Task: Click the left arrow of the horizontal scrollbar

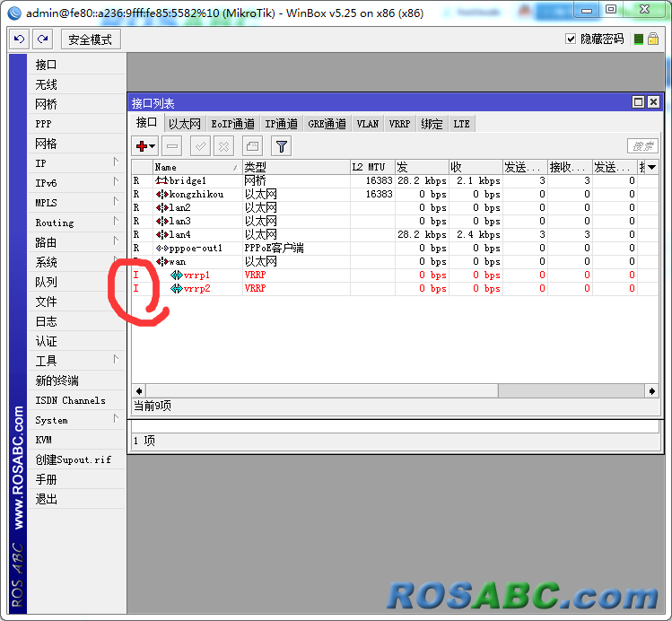Action: (139, 391)
